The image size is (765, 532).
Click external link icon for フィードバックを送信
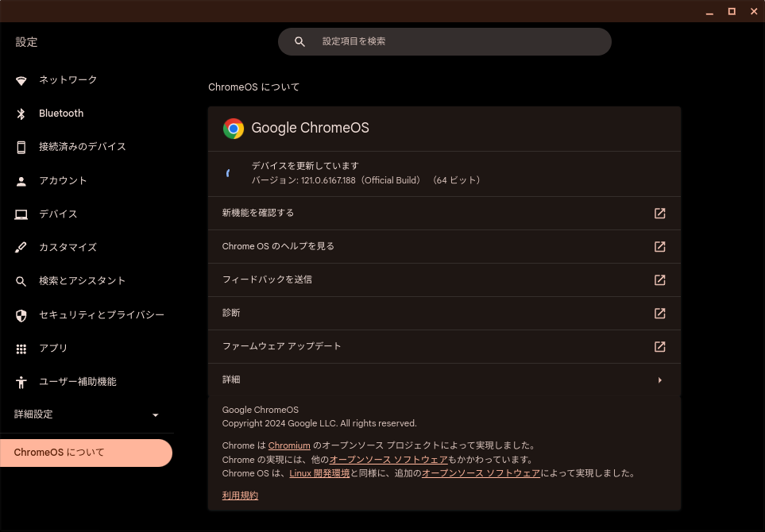659,280
